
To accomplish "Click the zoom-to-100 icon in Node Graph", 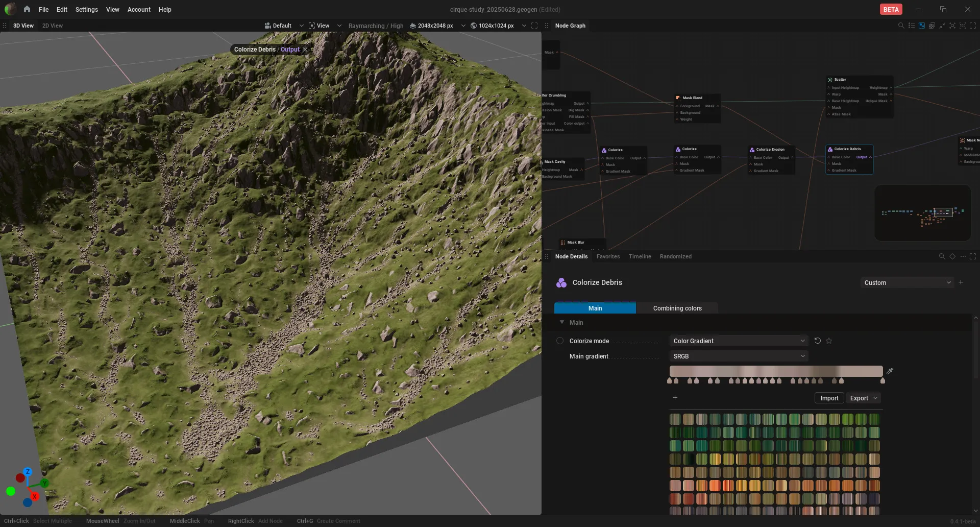I will click(x=963, y=26).
